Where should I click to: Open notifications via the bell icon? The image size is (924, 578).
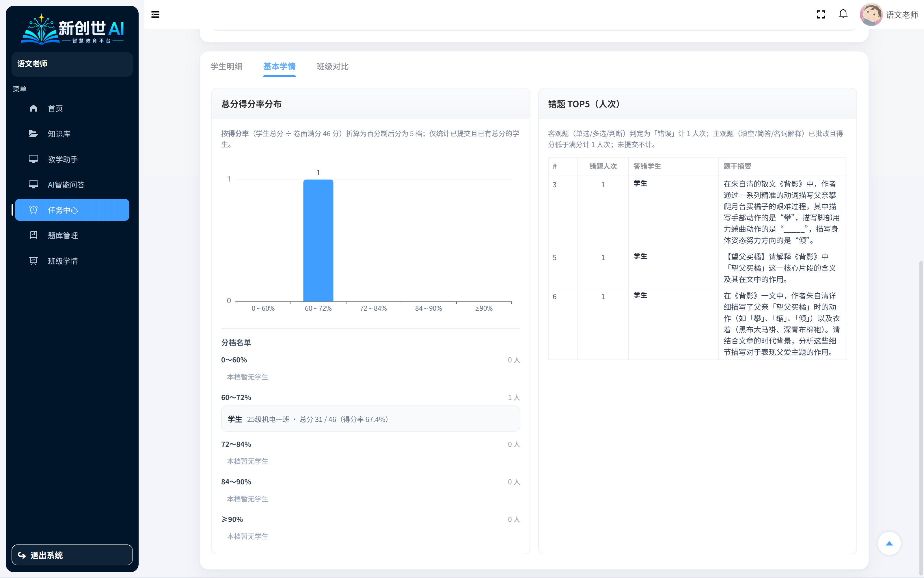[843, 14]
